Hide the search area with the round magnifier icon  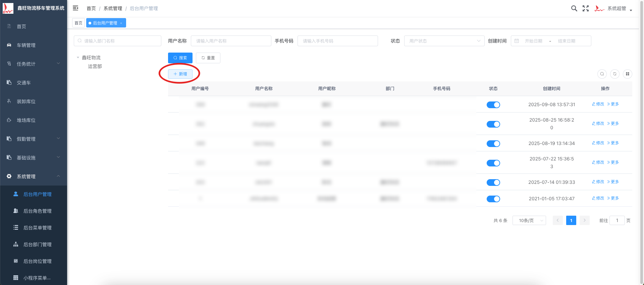tap(602, 74)
